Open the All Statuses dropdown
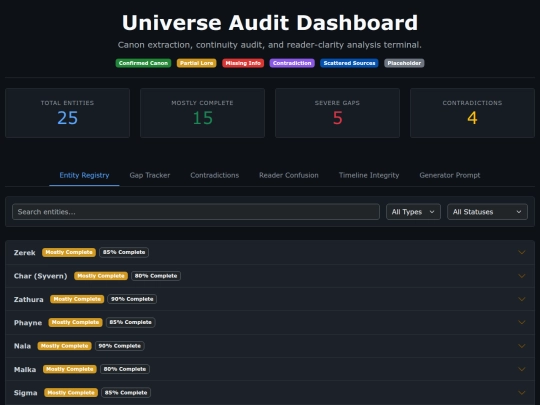 [487, 212]
